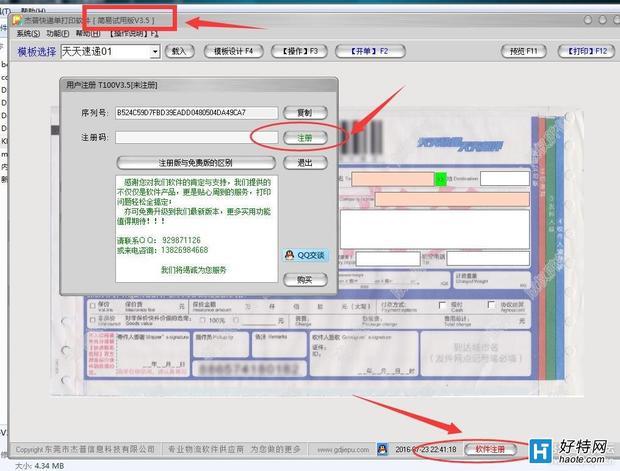
Task: Tick the 协议结算 checkbox
Action: (491, 305)
